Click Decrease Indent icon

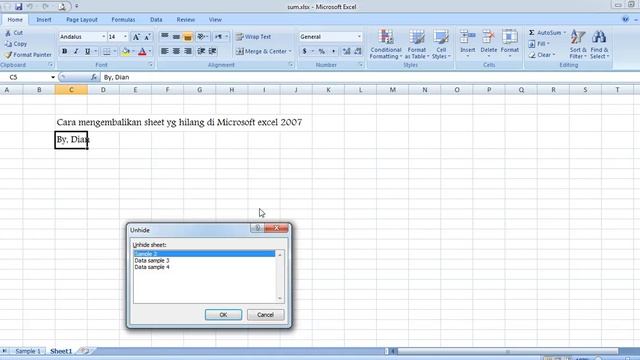tap(201, 51)
